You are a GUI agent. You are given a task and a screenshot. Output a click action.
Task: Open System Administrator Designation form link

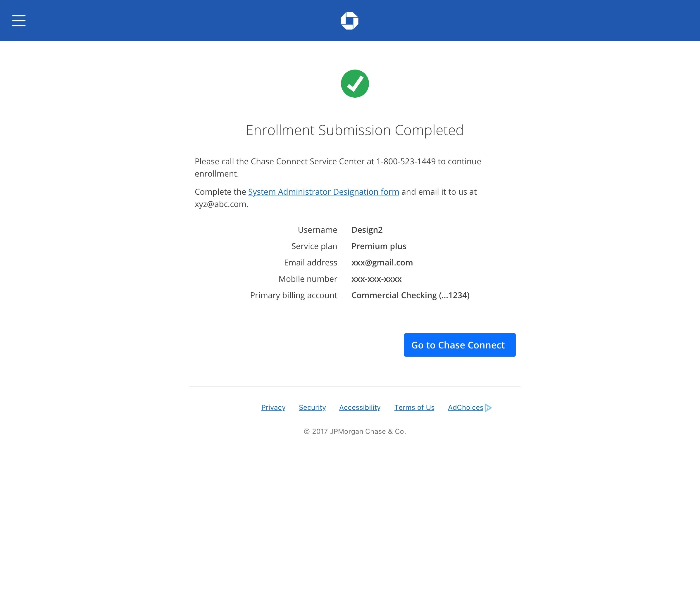(x=323, y=192)
